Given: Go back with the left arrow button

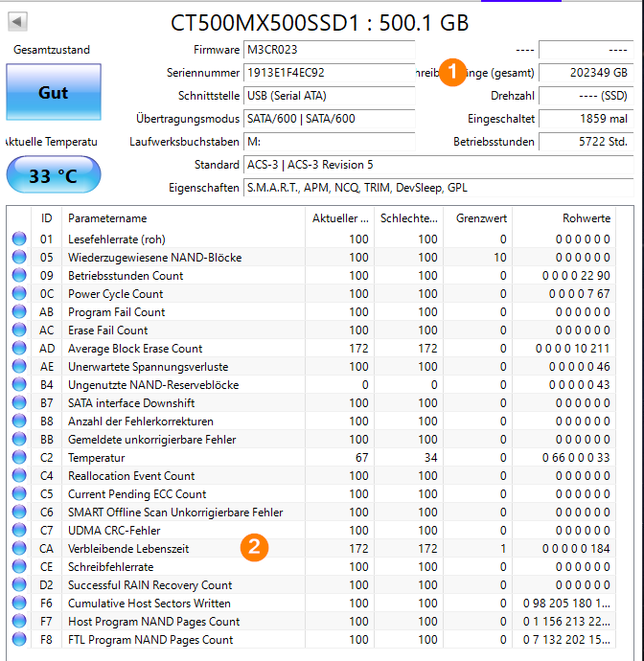Looking at the screenshot, I should (17, 21).
